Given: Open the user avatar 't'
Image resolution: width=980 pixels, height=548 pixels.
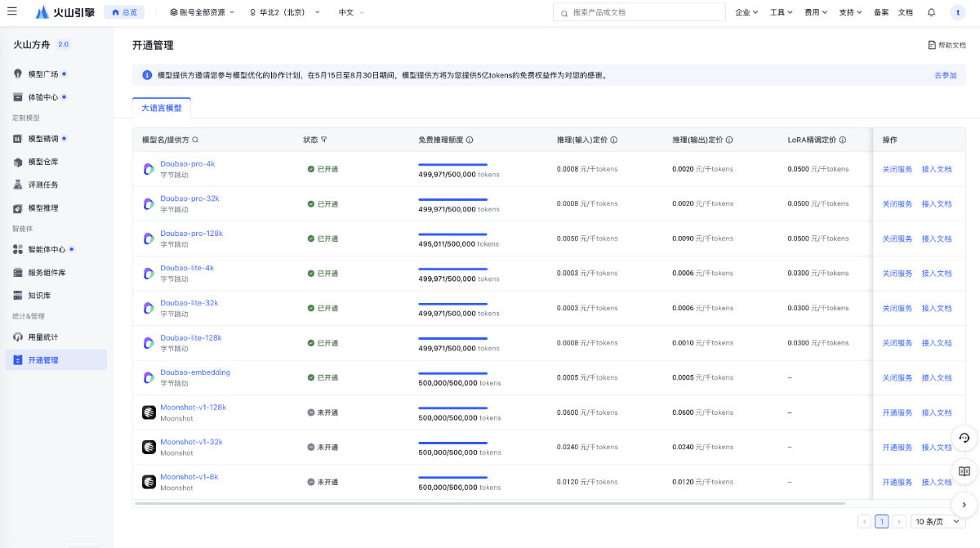Looking at the screenshot, I should coord(957,12).
